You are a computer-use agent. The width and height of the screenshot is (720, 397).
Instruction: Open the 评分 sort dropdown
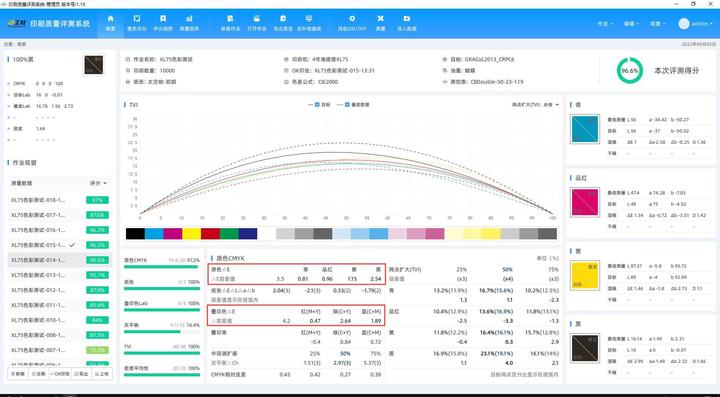point(98,183)
